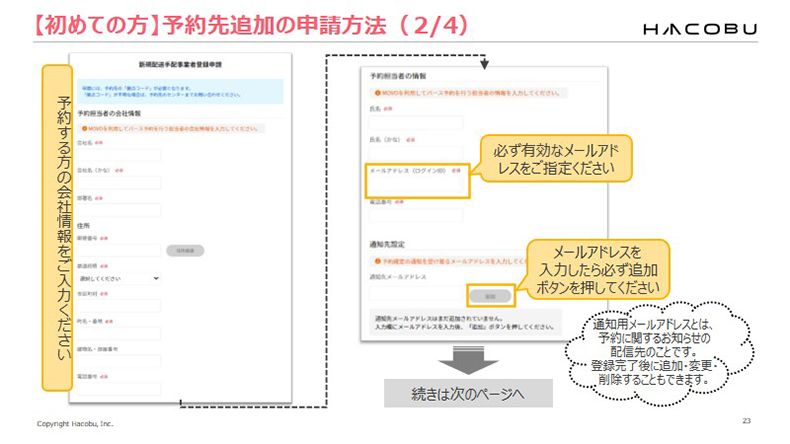Viewport: 790px width, 444px height.
Task: Click the "続きは次のページへ" gray box
Action: tap(468, 393)
